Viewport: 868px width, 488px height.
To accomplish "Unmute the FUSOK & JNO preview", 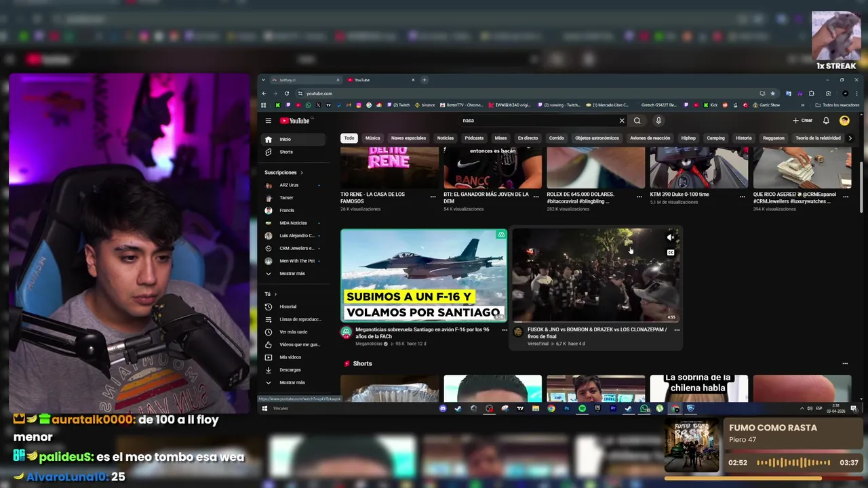I will tap(671, 237).
